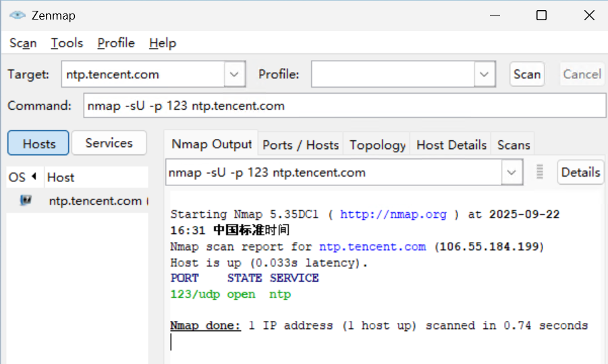Maximize the Zenmap window
The height and width of the screenshot is (364, 608).
pos(541,16)
